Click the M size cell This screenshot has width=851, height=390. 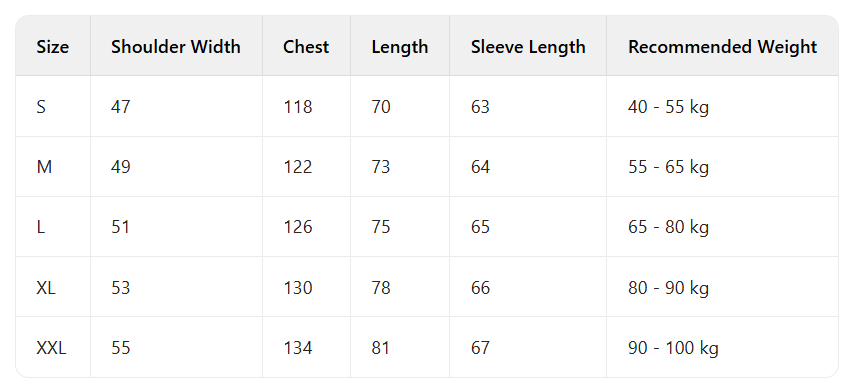(45, 167)
